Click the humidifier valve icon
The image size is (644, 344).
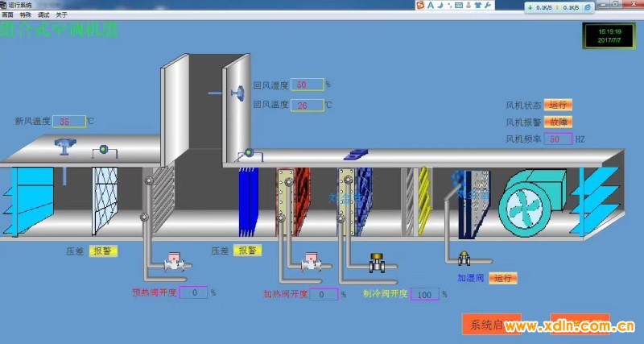pos(464,259)
